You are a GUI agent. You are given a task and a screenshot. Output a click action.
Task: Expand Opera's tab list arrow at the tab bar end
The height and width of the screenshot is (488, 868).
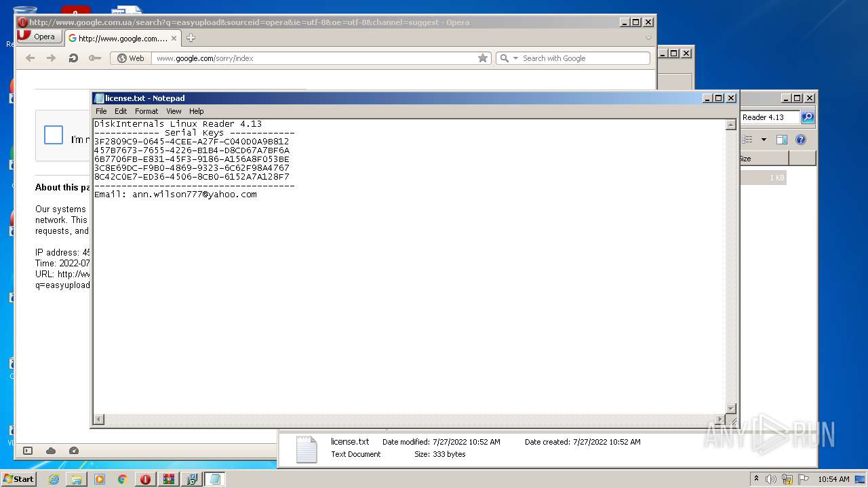coord(648,38)
